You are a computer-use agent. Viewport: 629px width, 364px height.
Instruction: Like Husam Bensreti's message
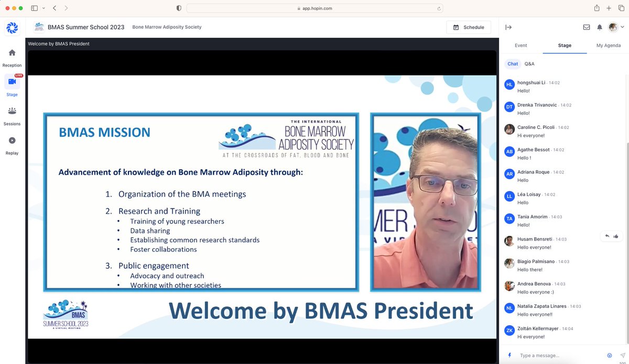click(616, 236)
